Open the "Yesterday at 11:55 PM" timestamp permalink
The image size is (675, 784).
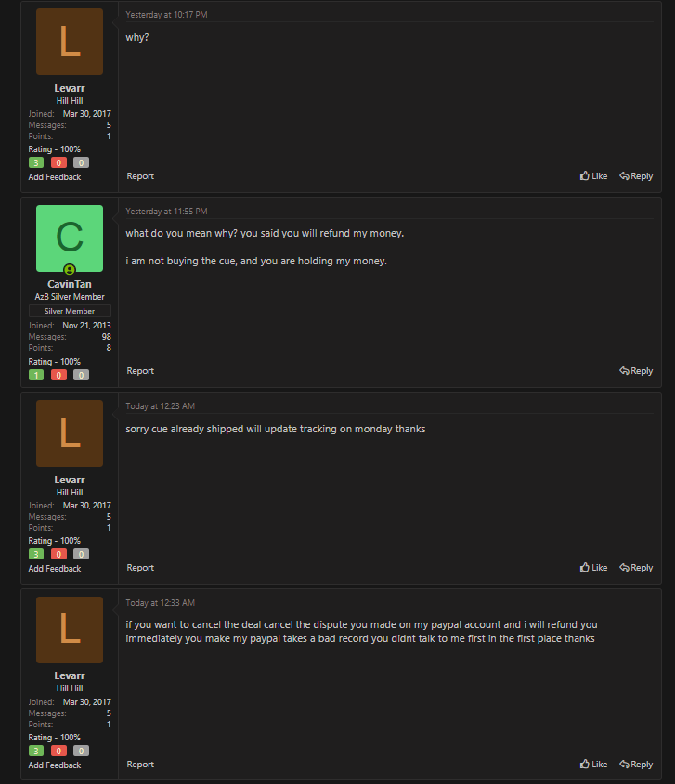point(166,212)
